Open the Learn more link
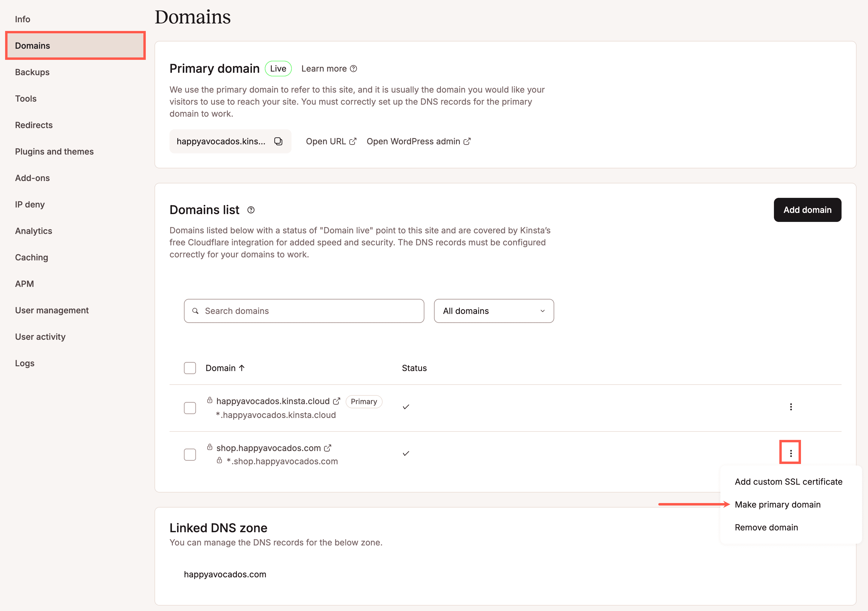Image resolution: width=868 pixels, height=611 pixels. (324, 69)
